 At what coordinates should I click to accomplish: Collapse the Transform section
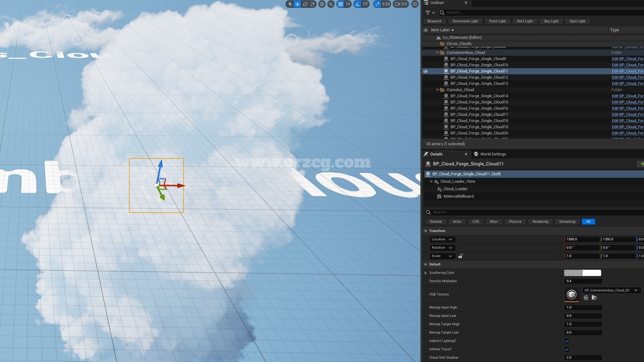tap(426, 231)
